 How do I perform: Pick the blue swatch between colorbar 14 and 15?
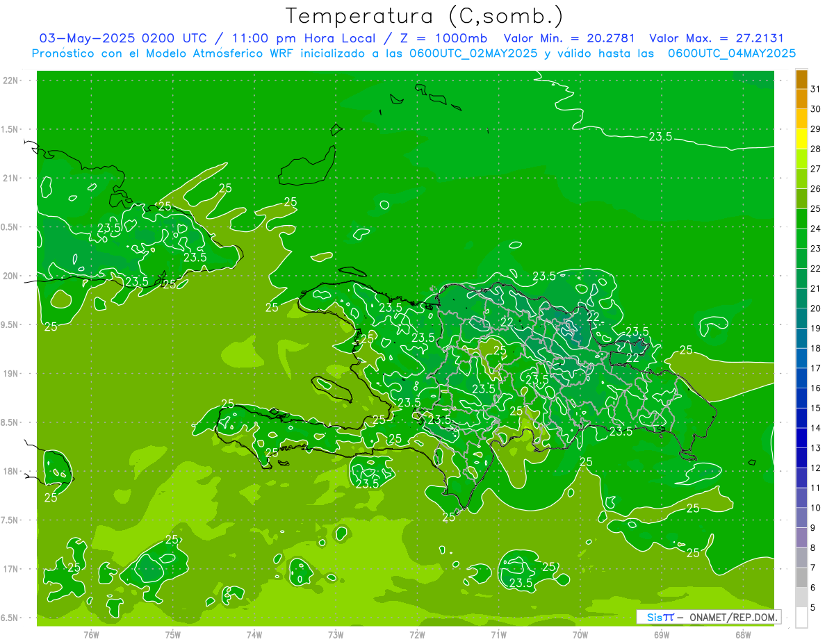[801, 418]
